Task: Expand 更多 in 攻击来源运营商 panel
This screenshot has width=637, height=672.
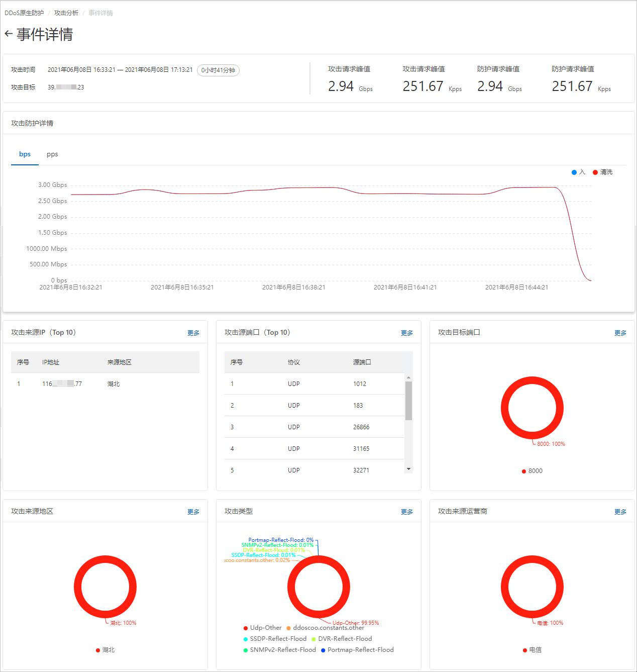Action: pyautogui.click(x=620, y=511)
